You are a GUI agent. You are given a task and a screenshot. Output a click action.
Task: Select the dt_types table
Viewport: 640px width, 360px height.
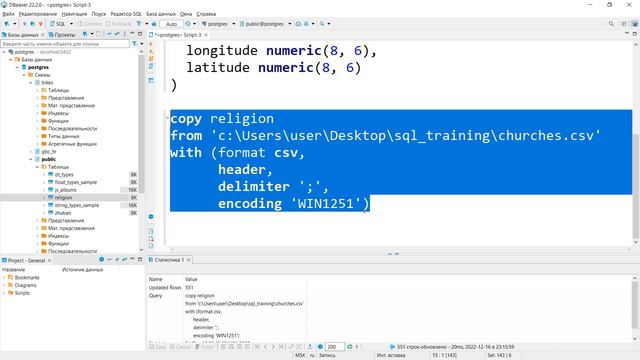click(x=64, y=175)
